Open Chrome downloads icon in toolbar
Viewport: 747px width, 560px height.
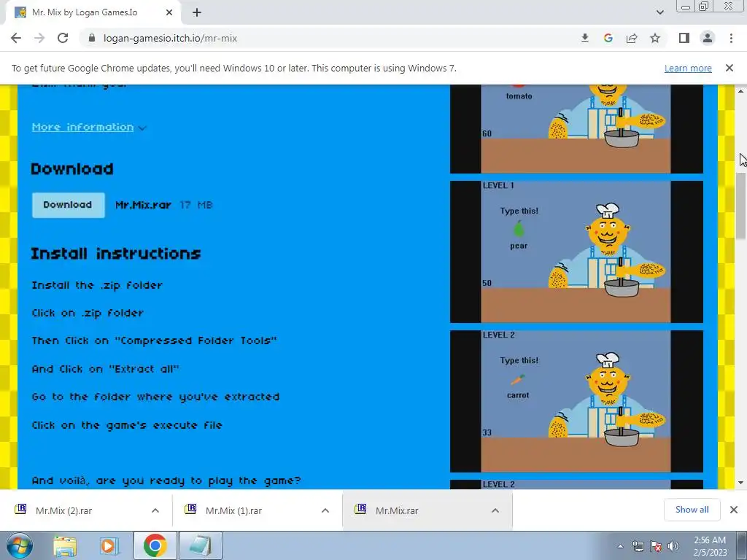[585, 38]
